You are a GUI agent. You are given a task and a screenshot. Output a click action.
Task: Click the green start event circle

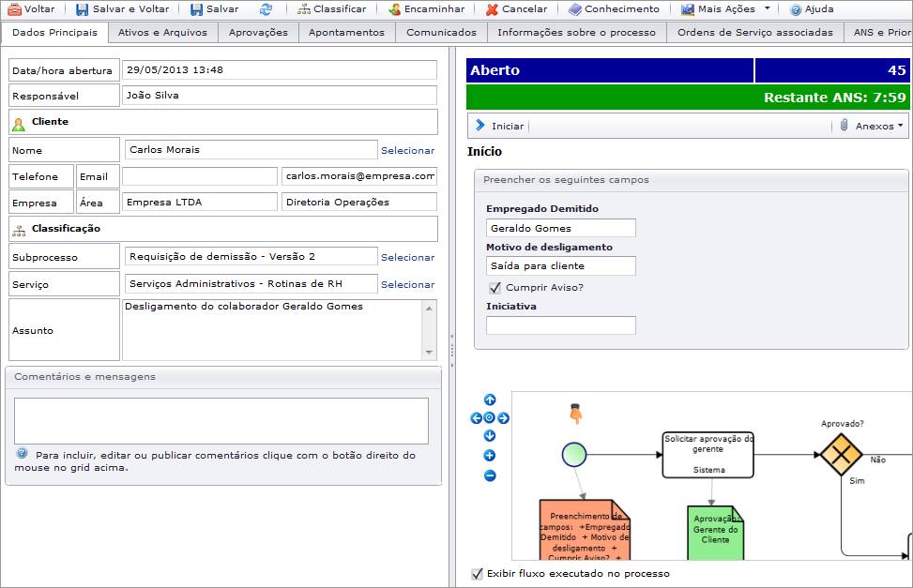[574, 455]
